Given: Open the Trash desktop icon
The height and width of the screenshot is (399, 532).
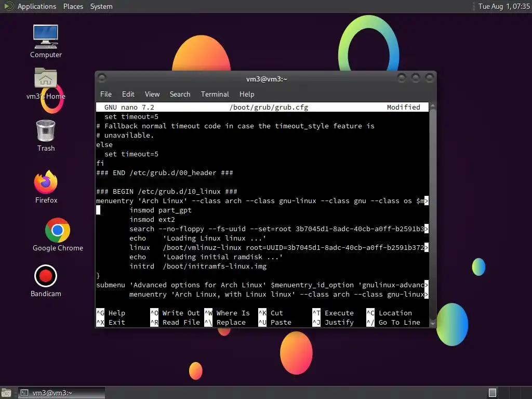Looking at the screenshot, I should tap(46, 136).
